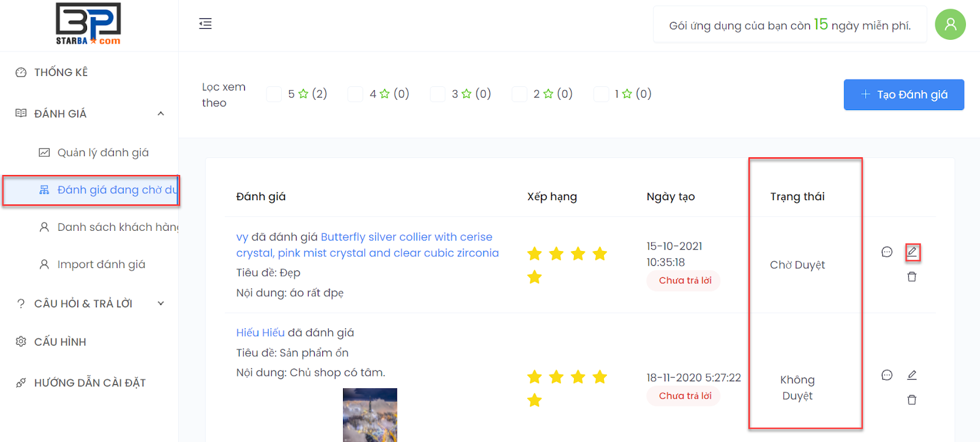This screenshot has width=980, height=442.
Task: Click comment icon for Hiếu Hiếu's review
Action: pyautogui.click(x=886, y=375)
